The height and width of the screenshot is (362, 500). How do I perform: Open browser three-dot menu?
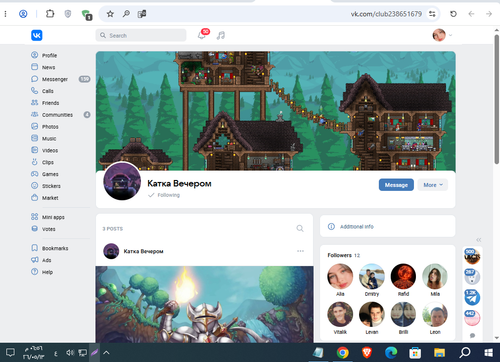click(x=5, y=14)
